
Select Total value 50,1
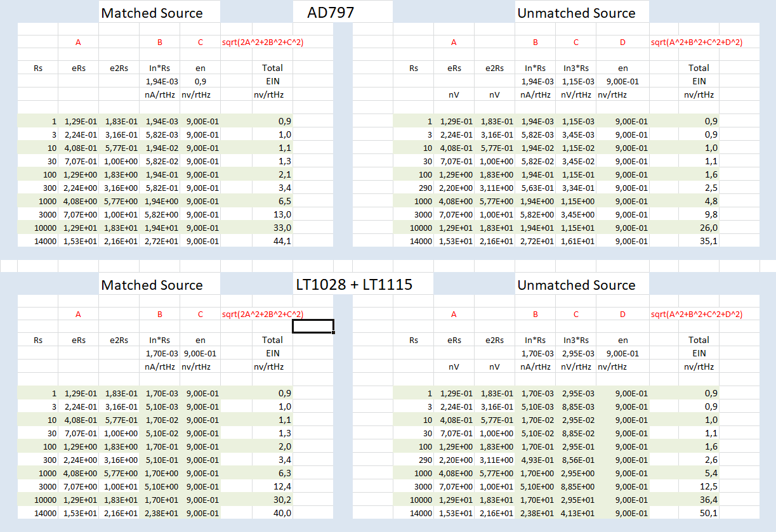coord(709,513)
